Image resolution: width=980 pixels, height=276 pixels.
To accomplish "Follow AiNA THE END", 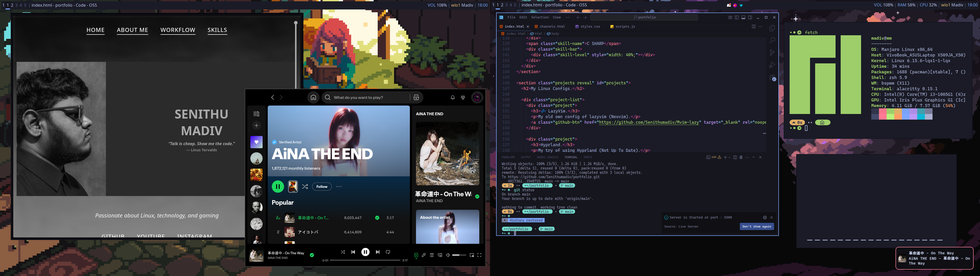I will 322,186.
